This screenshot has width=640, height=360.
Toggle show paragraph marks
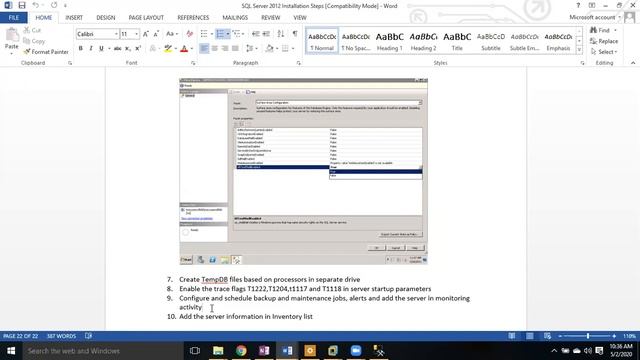(x=295, y=34)
